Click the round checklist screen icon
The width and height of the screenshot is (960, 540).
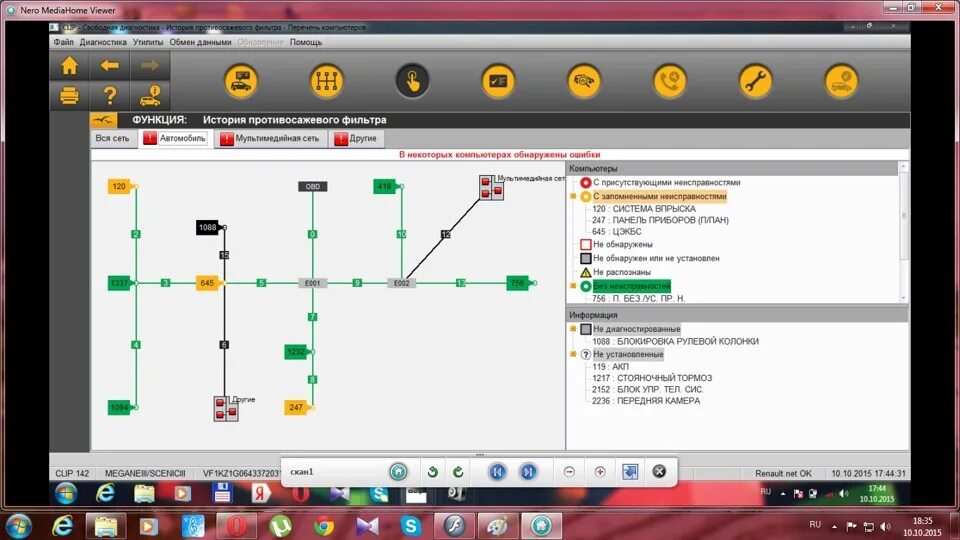pos(498,81)
